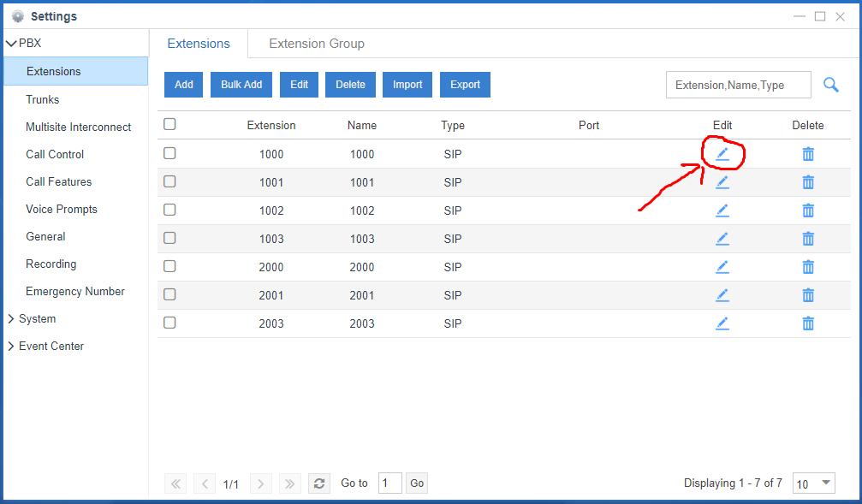
Task: Delete extension 1001 with trash icon
Action: [x=808, y=182]
